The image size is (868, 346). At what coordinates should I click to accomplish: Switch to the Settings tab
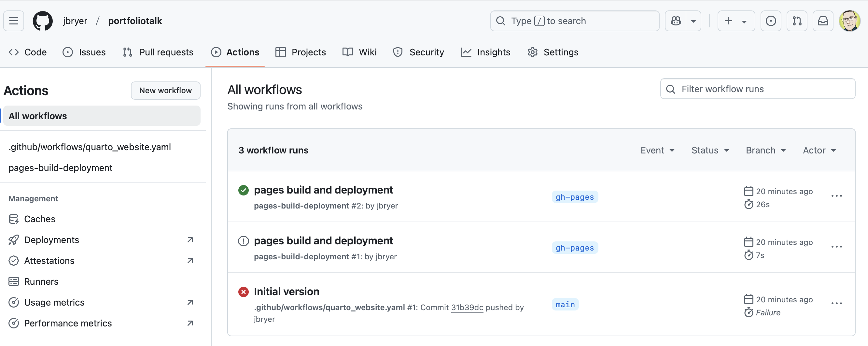tap(553, 52)
